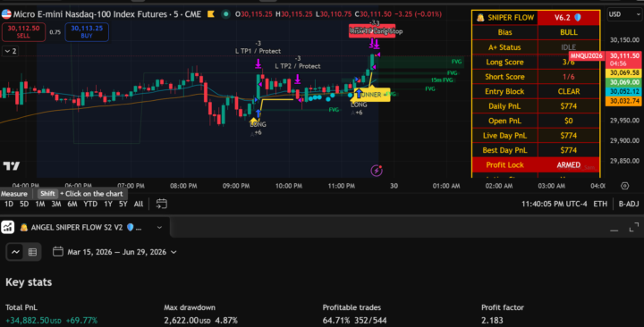
Task: Click the yellow RUNNER label on chart
Action: tap(371, 95)
